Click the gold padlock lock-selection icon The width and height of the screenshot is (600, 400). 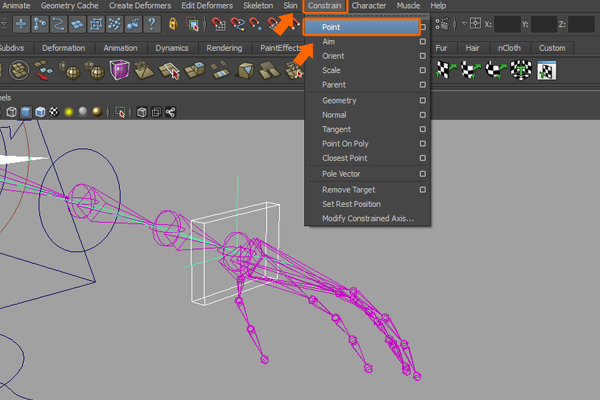173,24
